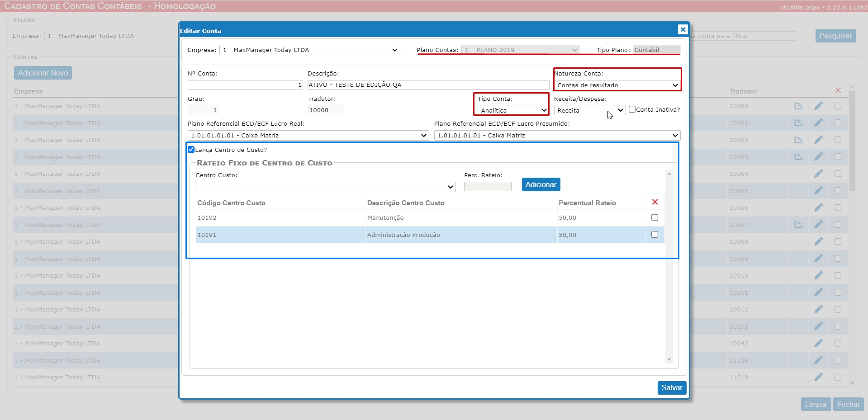
Task: Click red X delete icon in rateio table header
Action: tap(655, 202)
